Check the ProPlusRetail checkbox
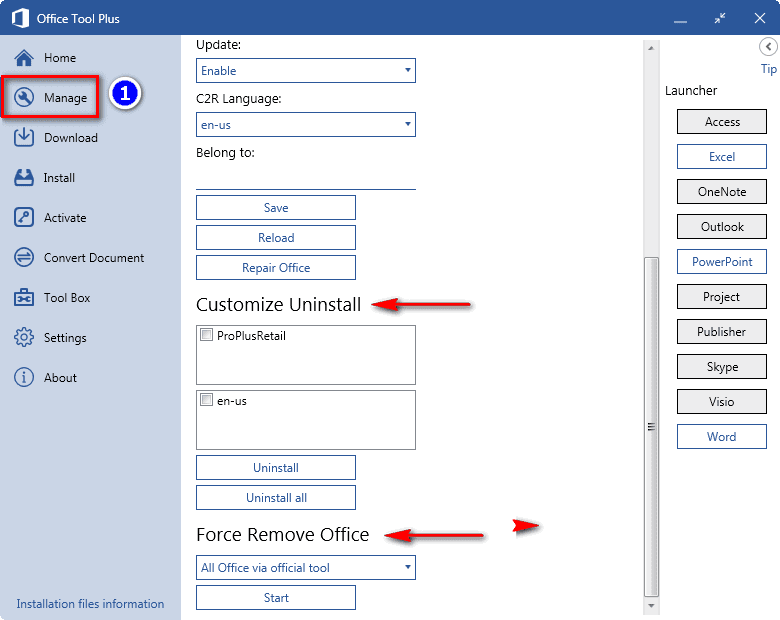780x620 pixels. click(x=206, y=334)
